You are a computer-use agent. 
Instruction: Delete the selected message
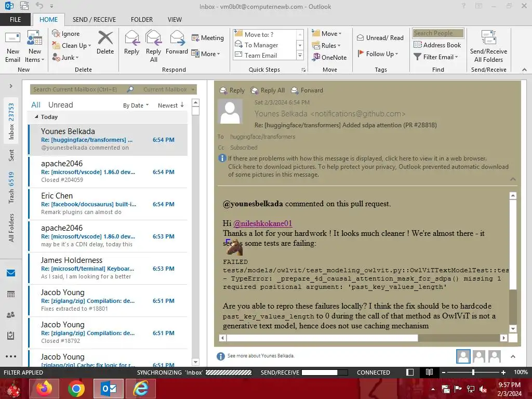(x=105, y=43)
